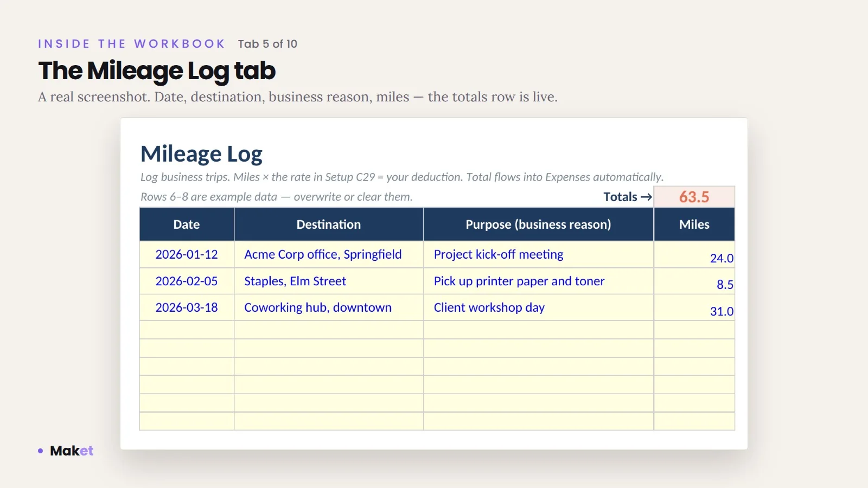This screenshot has height=488, width=868.
Task: Click the Date column header
Action: click(187, 224)
